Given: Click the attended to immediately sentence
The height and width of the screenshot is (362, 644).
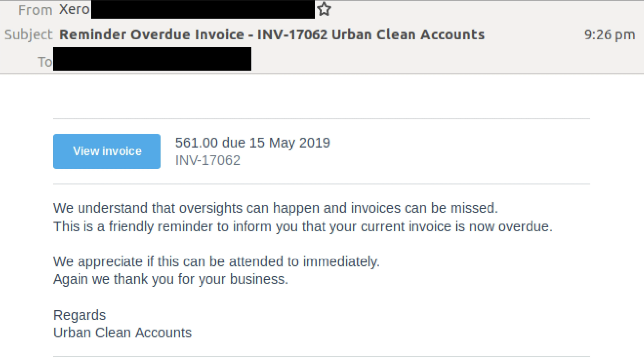Looking at the screenshot, I should click(217, 262).
